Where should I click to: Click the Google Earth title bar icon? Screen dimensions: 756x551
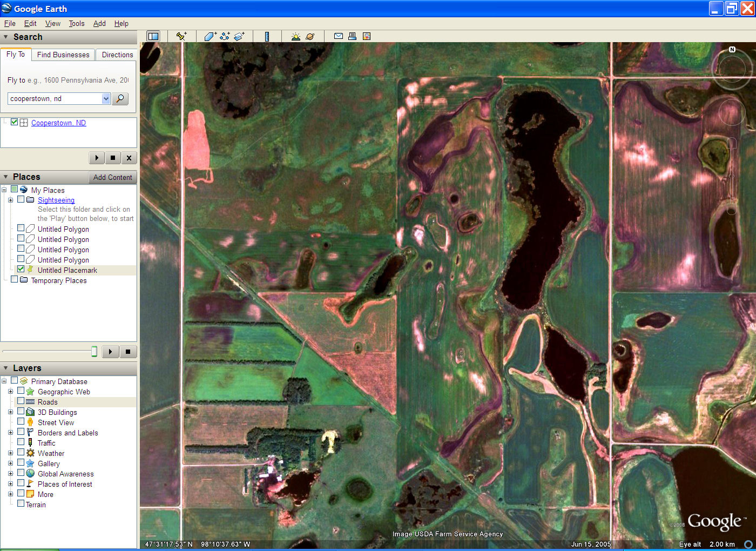pyautogui.click(x=6, y=8)
